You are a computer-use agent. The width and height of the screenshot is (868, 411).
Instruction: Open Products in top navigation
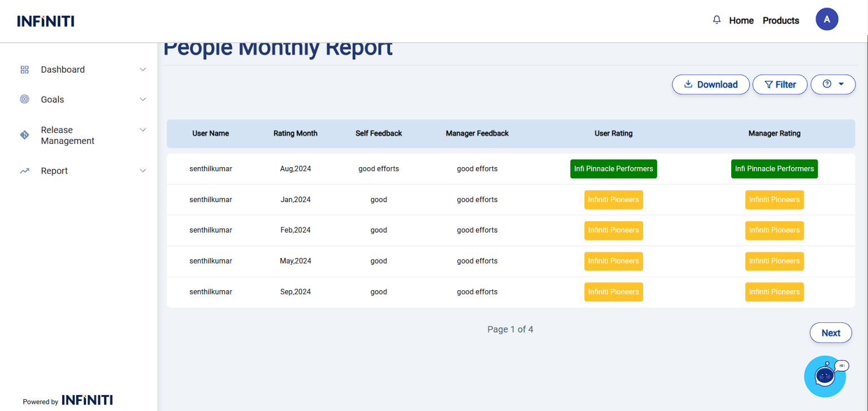pos(780,20)
